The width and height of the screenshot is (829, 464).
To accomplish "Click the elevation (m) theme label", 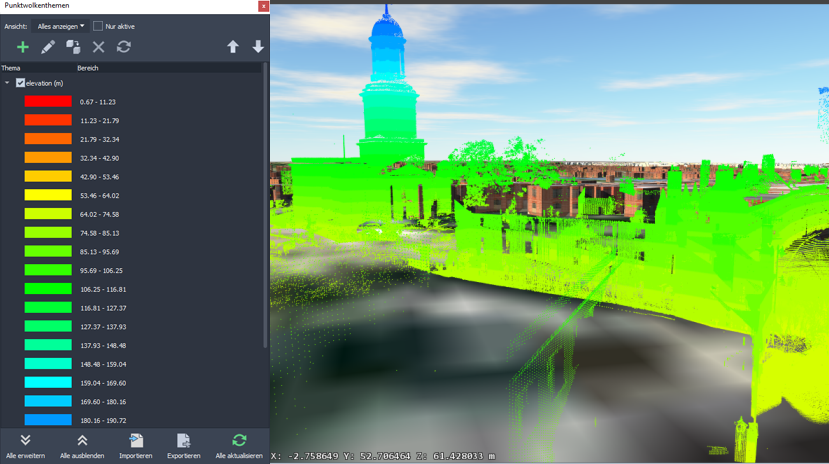I will click(x=44, y=83).
